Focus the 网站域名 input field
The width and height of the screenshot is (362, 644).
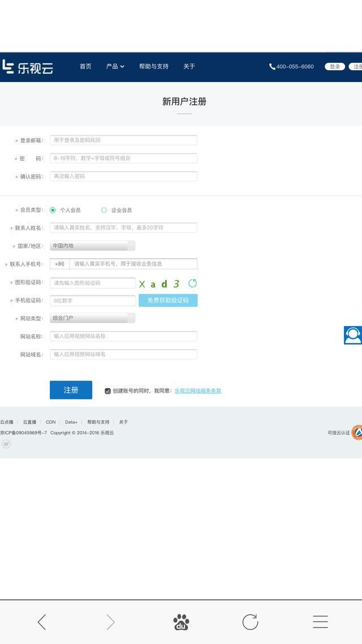point(123,354)
